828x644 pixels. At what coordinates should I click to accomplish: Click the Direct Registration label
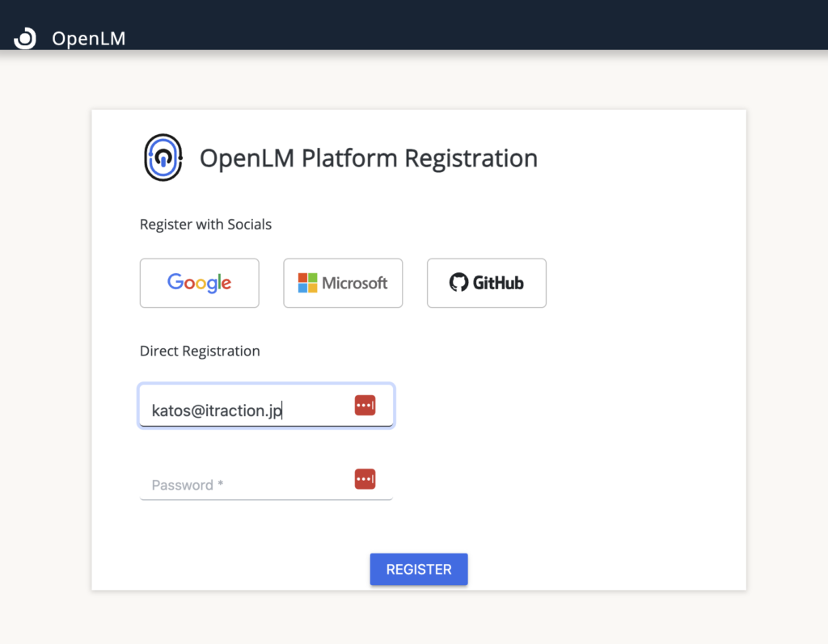click(200, 351)
